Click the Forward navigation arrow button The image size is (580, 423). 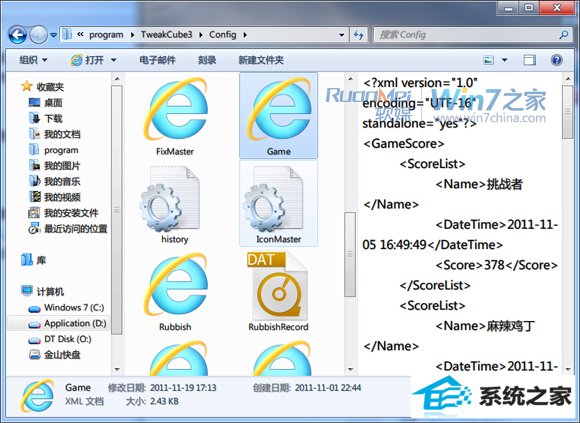tap(38, 35)
